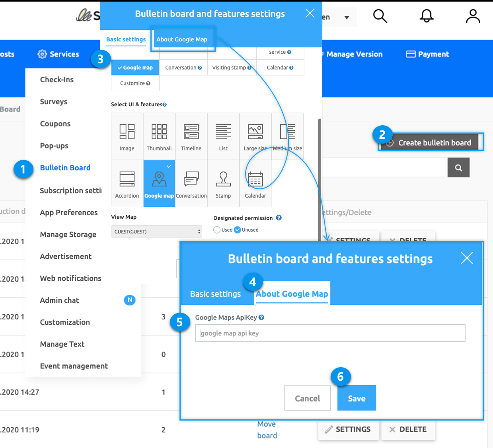Toggle the Google map service checkbox
This screenshot has height=448, width=493.
point(135,68)
